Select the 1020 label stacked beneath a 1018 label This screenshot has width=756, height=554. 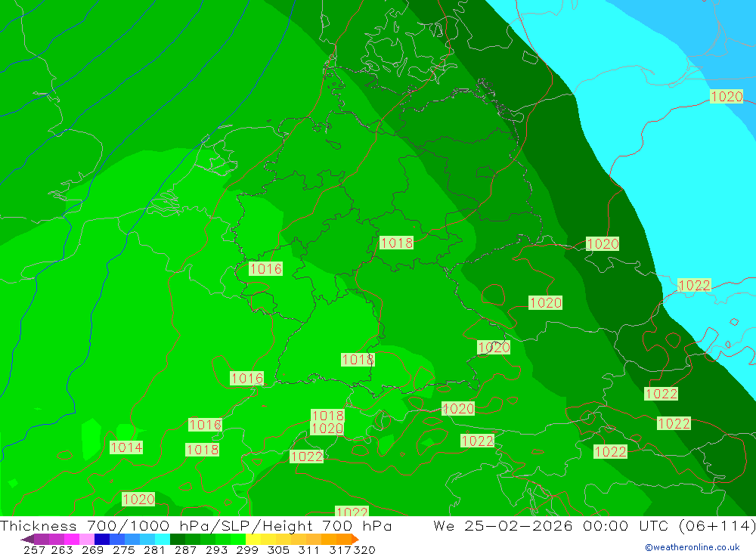click(327, 428)
